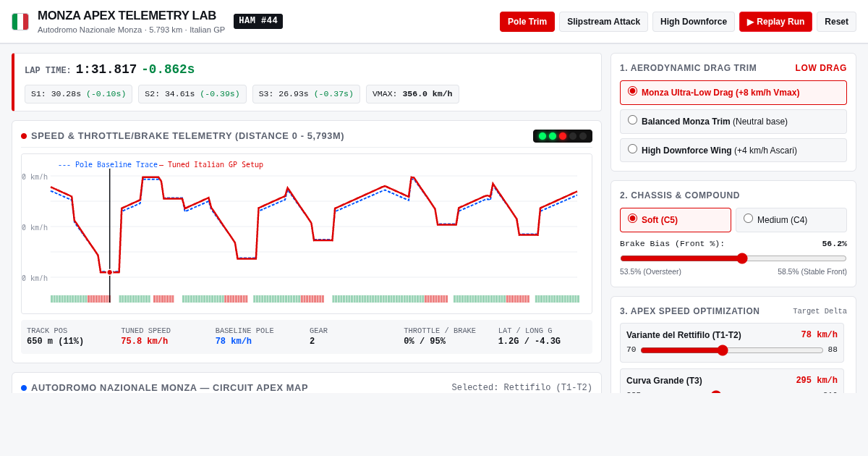Click the Italian flag icon
Screen dimensions: 868x456
[x=20, y=22]
